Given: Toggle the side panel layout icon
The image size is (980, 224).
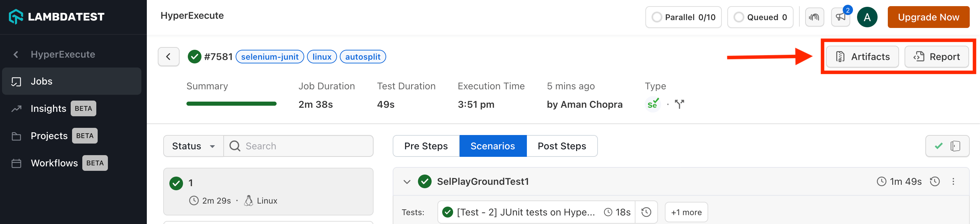Looking at the screenshot, I should click(955, 146).
